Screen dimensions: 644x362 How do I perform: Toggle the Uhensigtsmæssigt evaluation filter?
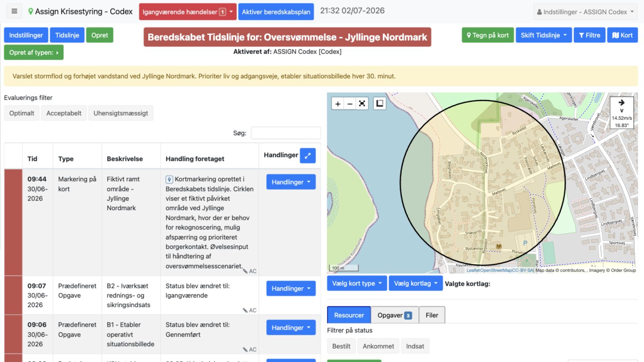pos(121,113)
